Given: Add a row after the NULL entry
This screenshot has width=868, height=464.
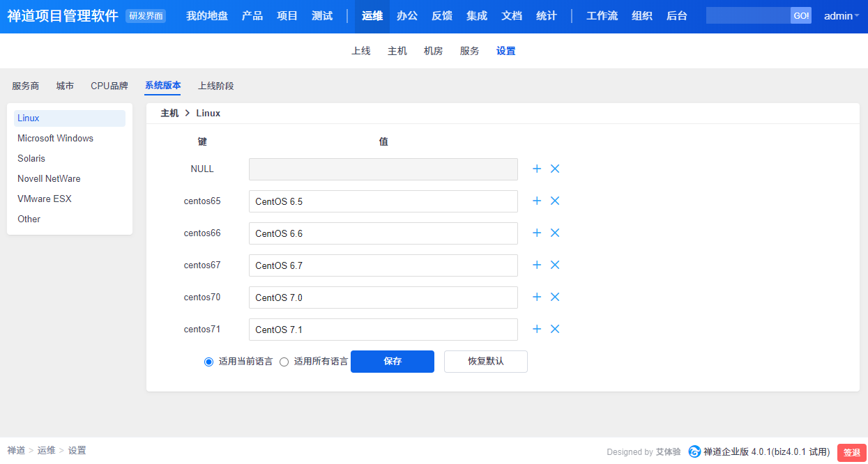Looking at the screenshot, I should [x=537, y=169].
